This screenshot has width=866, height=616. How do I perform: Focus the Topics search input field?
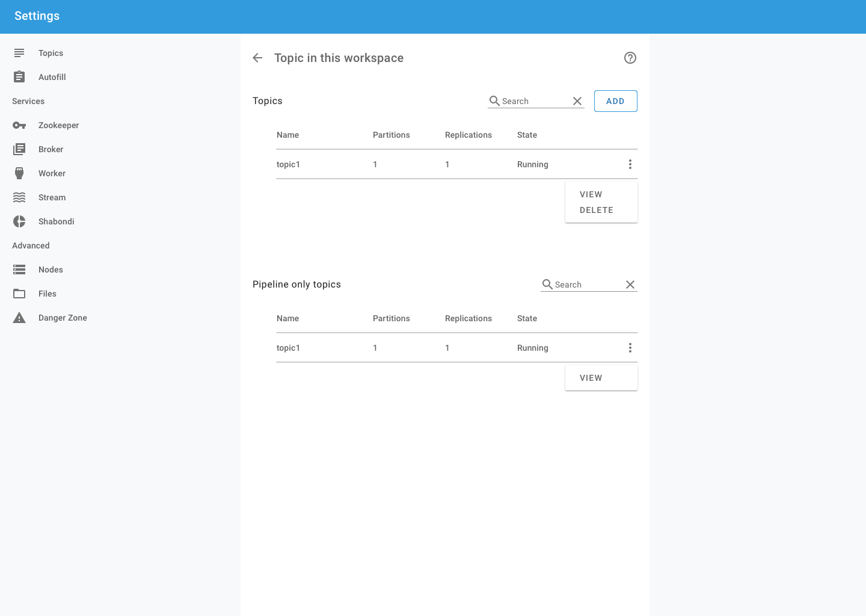click(x=535, y=101)
